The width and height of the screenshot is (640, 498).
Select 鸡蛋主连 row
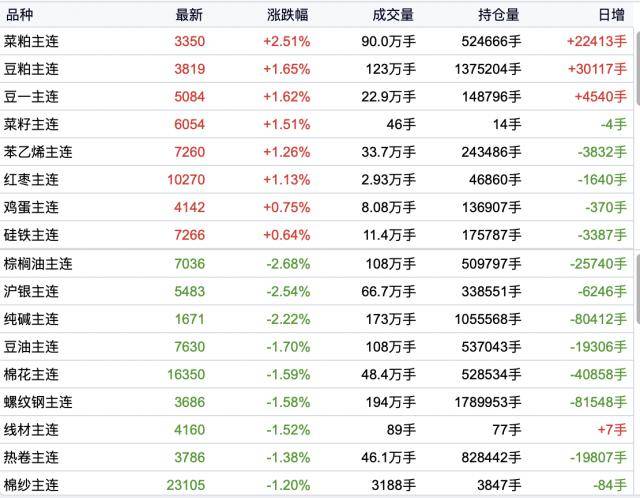click(316, 207)
